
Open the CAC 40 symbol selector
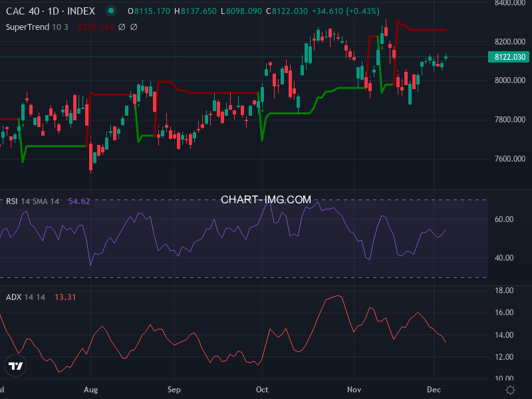coord(23,11)
